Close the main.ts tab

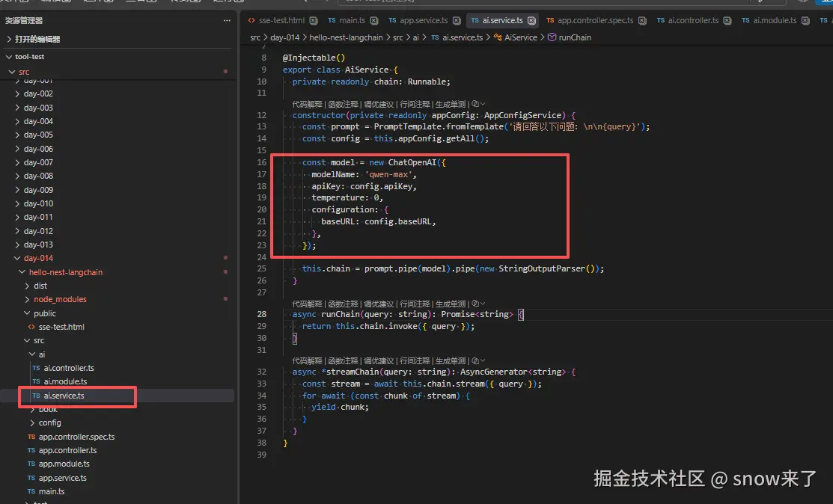coord(374,21)
